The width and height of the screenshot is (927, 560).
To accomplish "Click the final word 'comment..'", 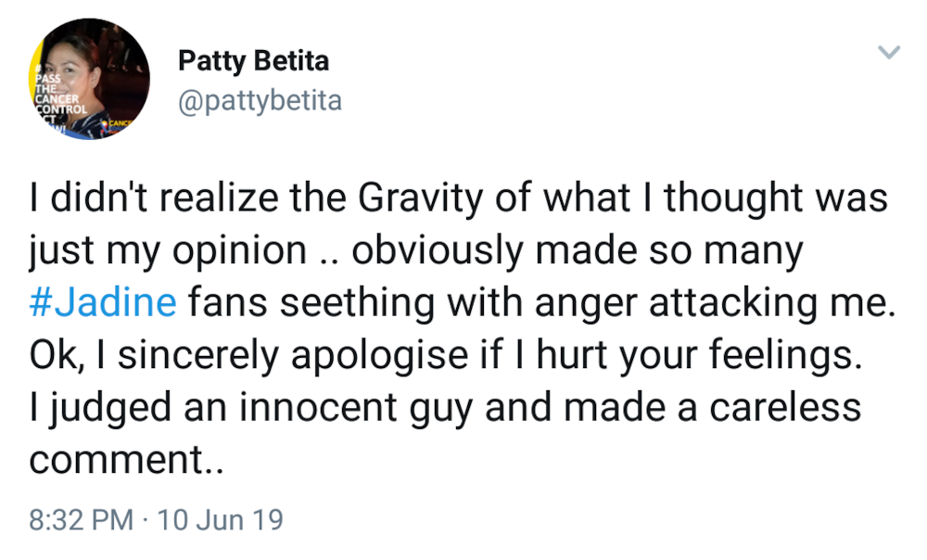I will click(x=127, y=460).
